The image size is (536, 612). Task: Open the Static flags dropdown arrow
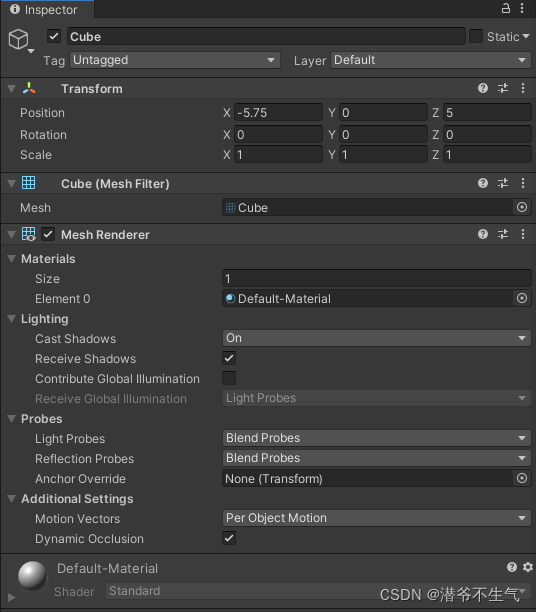[526, 36]
